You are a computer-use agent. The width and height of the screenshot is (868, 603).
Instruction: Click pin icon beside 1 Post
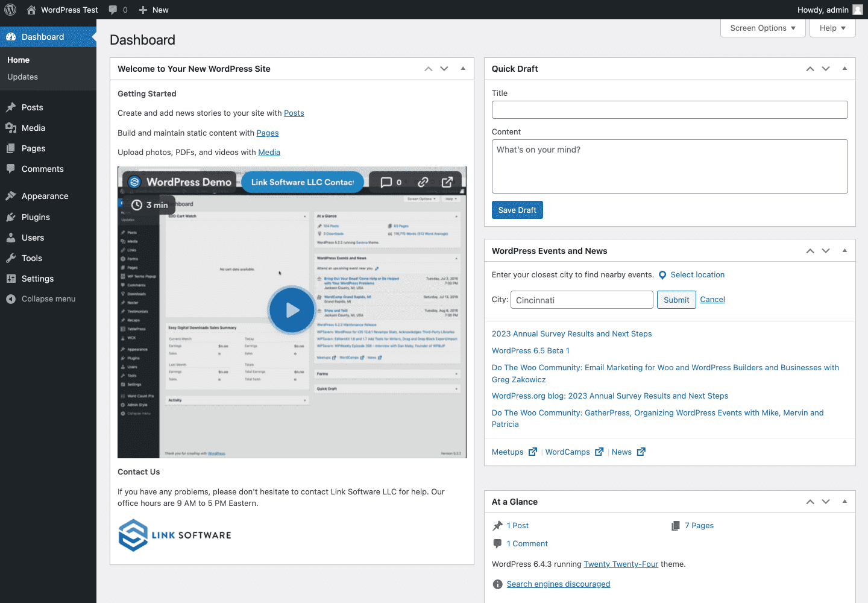(x=498, y=526)
